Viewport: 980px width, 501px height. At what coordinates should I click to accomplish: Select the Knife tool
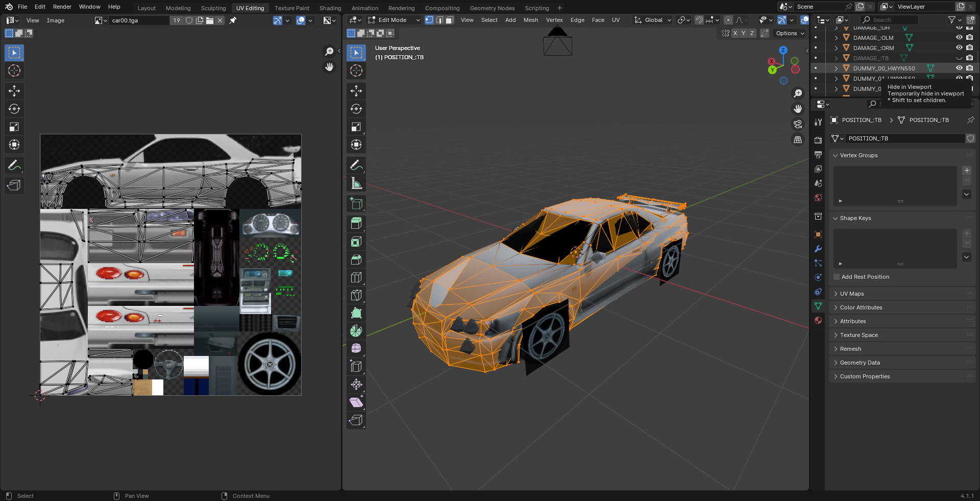[356, 295]
